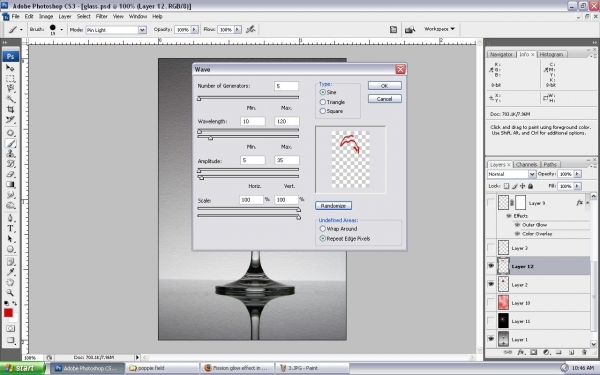
Task: Toggle Outer Glow effect visibility
Action: [x=517, y=225]
